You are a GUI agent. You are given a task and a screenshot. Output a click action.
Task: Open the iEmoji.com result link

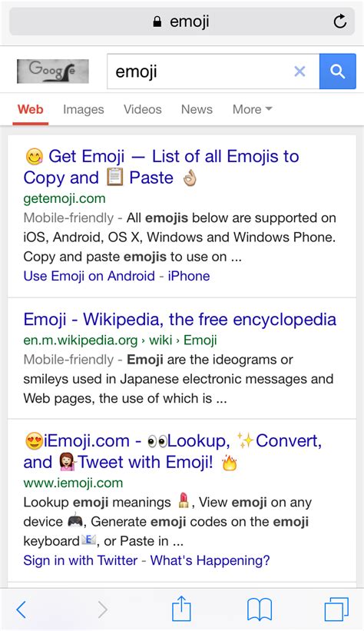point(173,451)
